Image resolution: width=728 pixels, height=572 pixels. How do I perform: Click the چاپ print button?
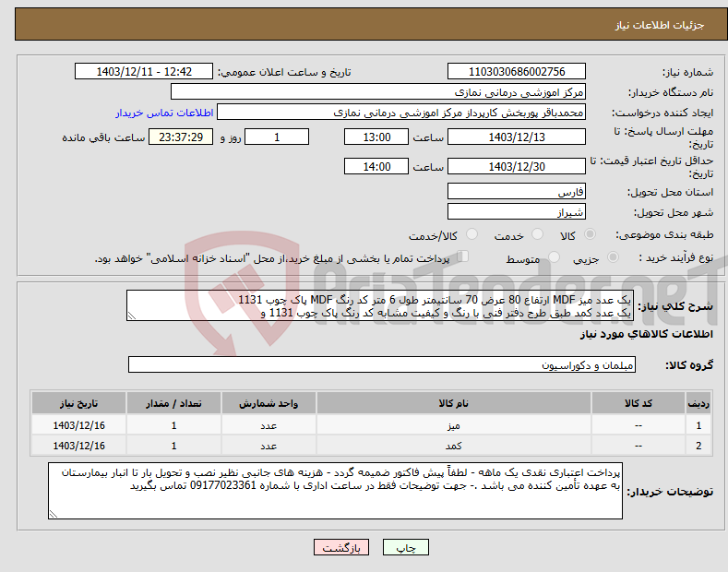tap(405, 548)
